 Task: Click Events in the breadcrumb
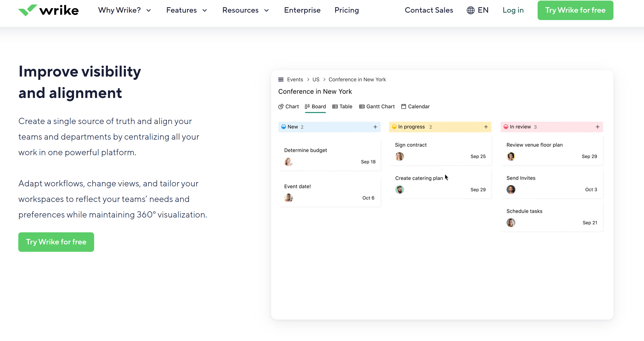point(295,80)
